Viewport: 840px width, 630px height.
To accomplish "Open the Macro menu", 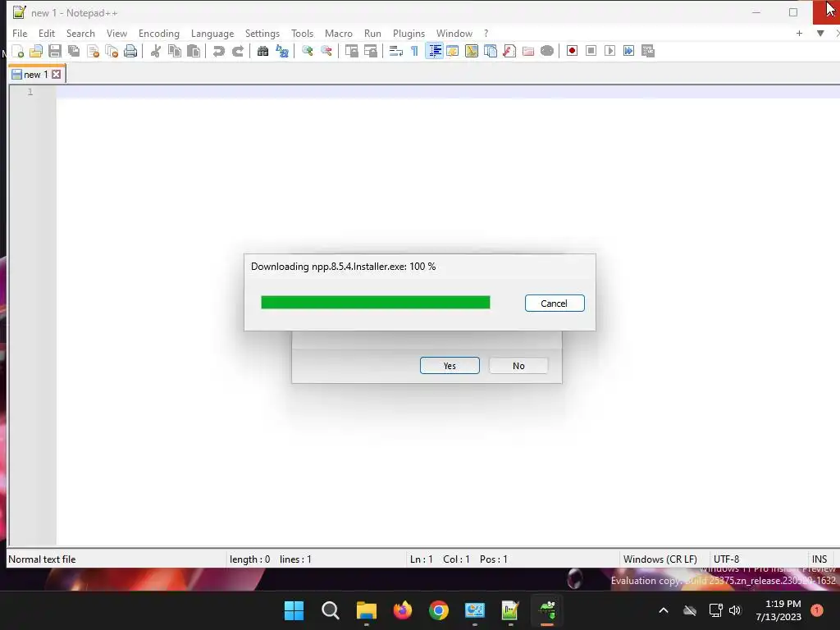I will 339,33.
